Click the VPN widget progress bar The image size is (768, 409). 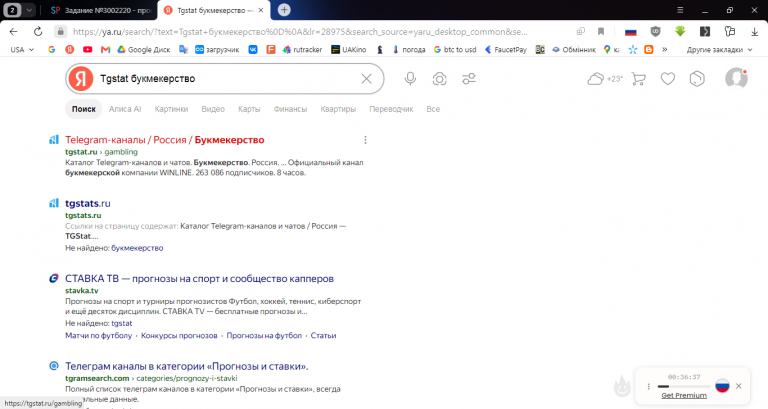tap(683, 386)
